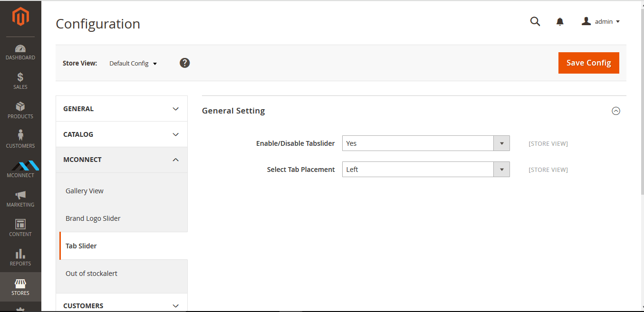The width and height of the screenshot is (644, 312).
Task: Collapse the General Setting section
Action: [616, 111]
